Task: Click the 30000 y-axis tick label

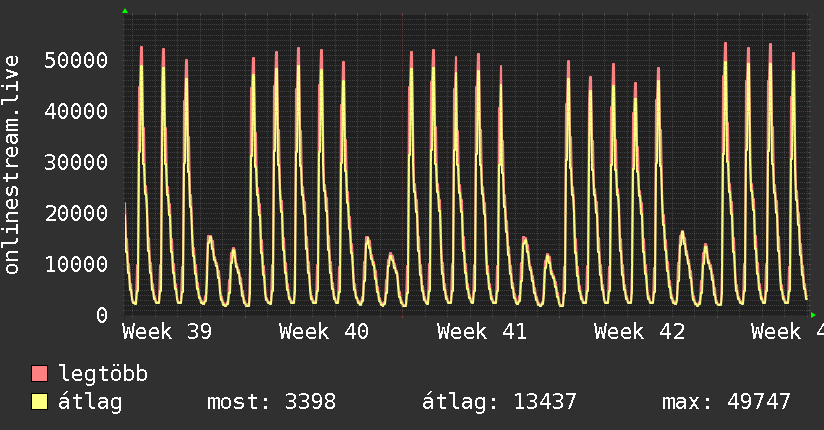Action: 76,162
